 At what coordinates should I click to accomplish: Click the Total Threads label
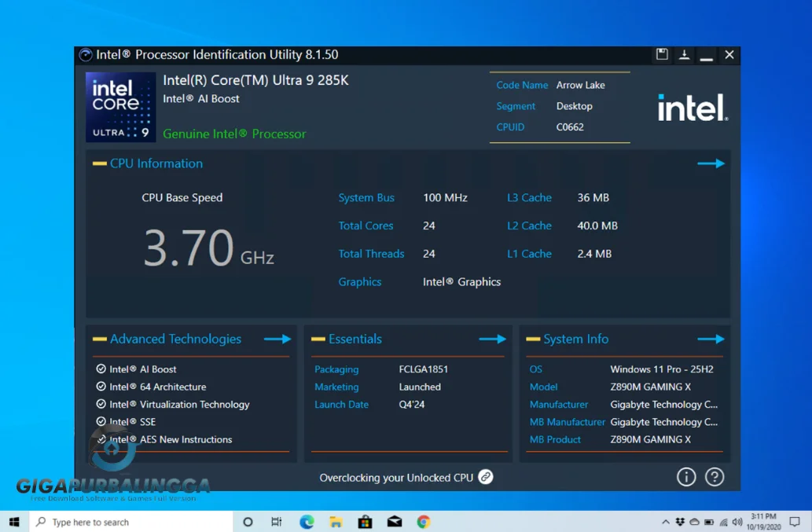point(371,254)
